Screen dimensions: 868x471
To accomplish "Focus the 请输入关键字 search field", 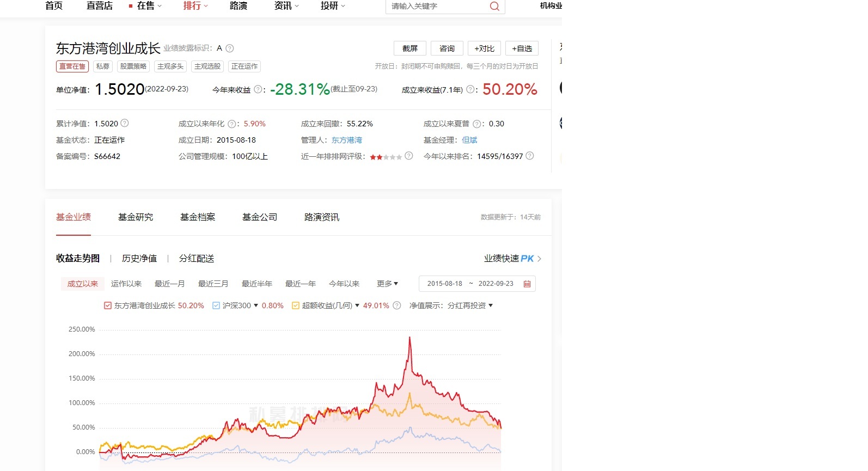I will coord(436,7).
